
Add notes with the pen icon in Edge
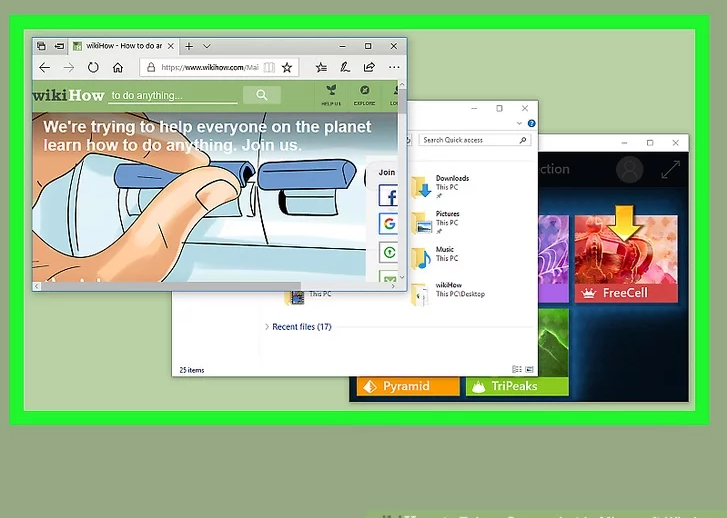345,68
